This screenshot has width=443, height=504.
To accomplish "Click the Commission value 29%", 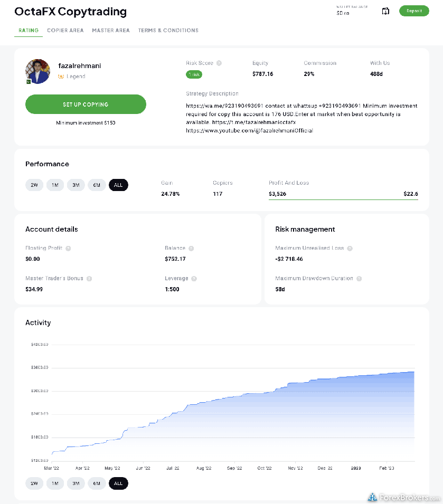I will (x=309, y=74).
